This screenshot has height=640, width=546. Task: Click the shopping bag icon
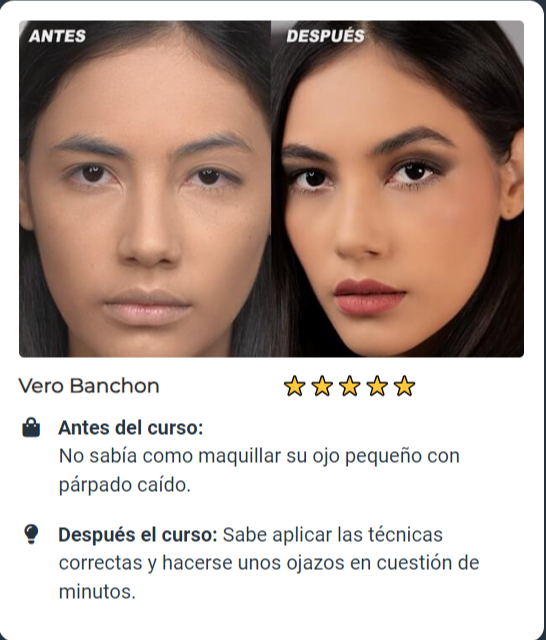tap(31, 427)
